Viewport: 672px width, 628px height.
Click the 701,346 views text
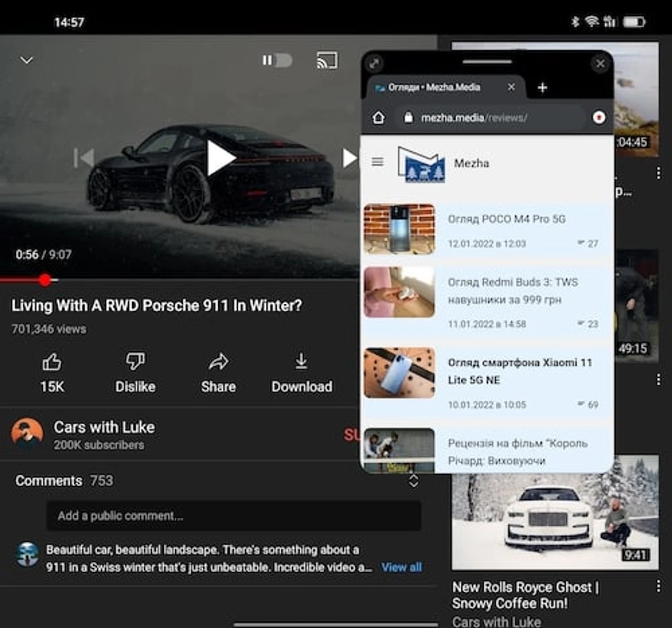click(x=49, y=329)
